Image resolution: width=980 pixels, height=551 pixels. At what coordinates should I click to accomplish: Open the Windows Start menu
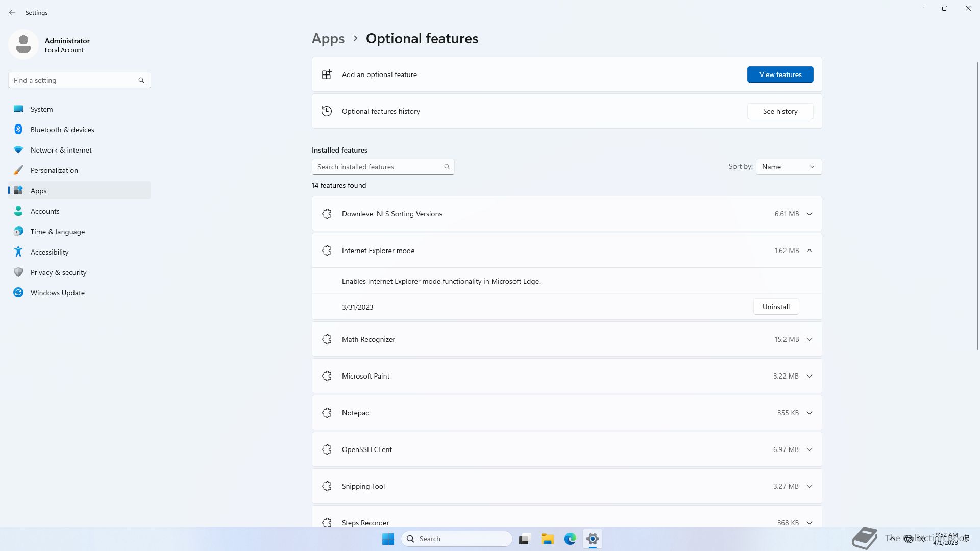click(388, 539)
